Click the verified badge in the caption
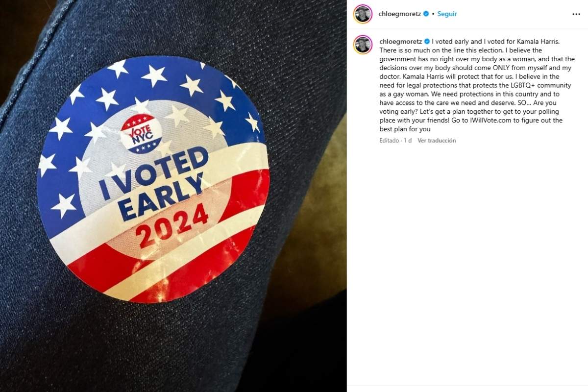 pyautogui.click(x=427, y=41)
